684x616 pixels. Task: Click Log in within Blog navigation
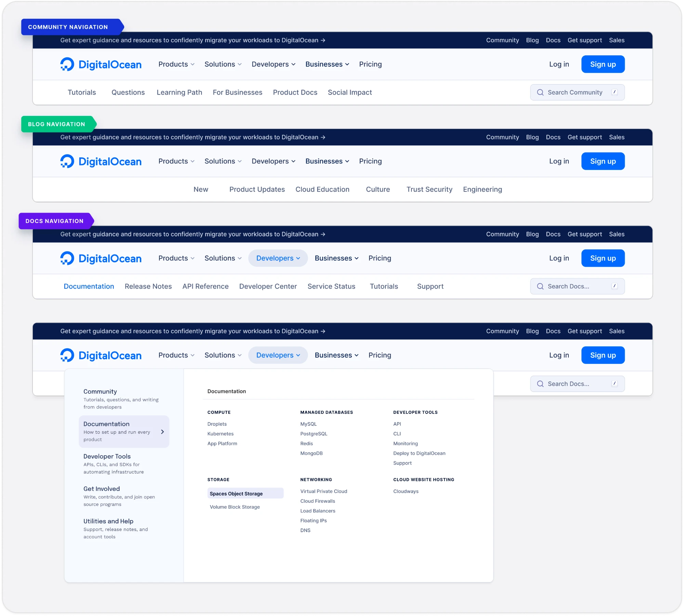click(559, 161)
